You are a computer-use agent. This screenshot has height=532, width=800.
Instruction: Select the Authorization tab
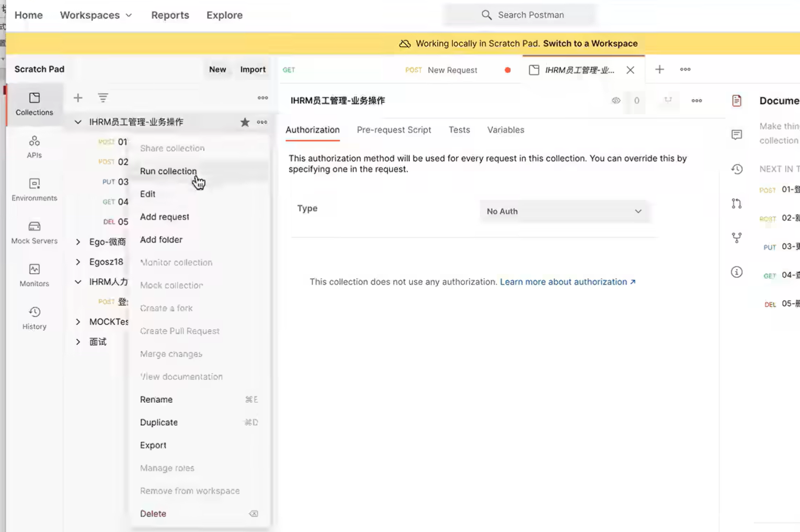pos(312,130)
